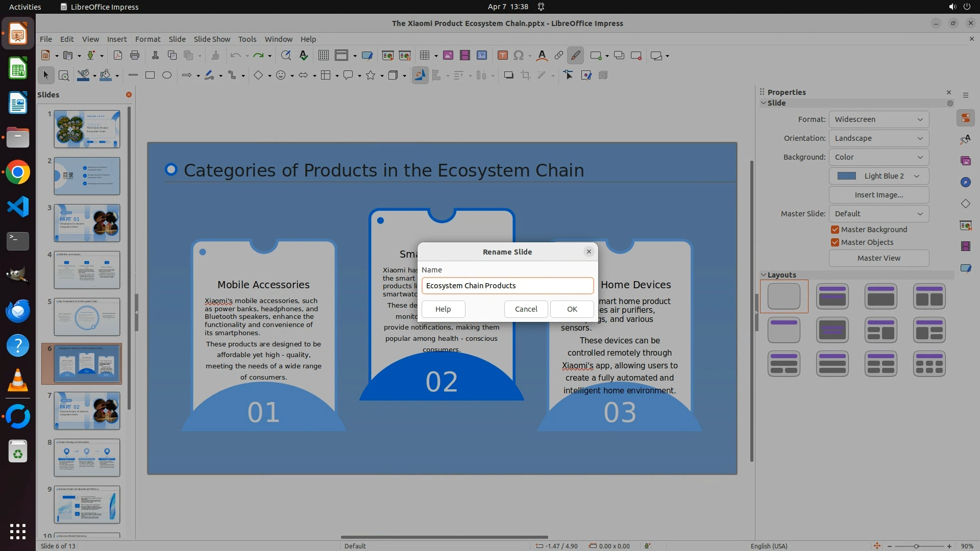The image size is (980, 551).
Task: Open the Slide Show menu
Action: click(211, 39)
